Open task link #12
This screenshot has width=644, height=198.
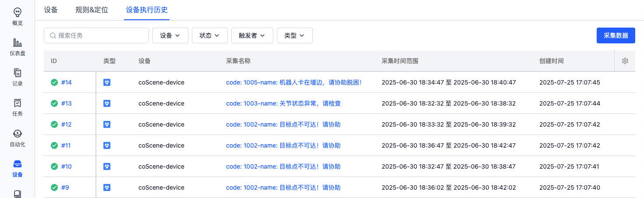click(x=67, y=124)
